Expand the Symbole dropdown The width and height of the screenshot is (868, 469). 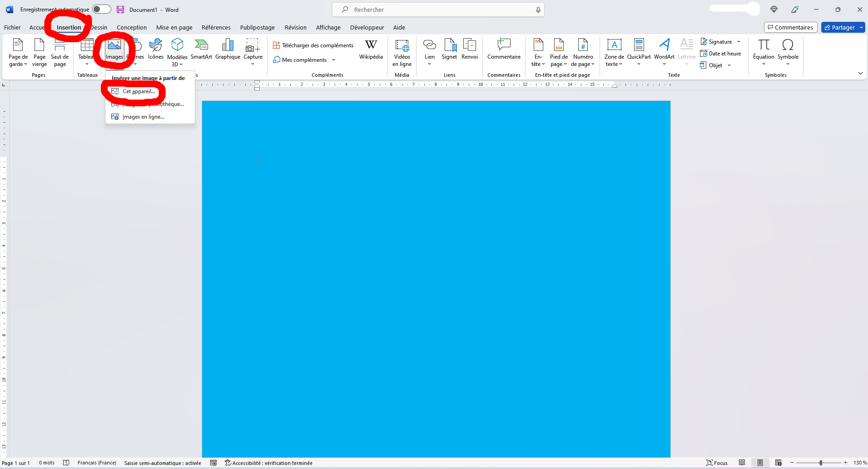click(x=788, y=64)
